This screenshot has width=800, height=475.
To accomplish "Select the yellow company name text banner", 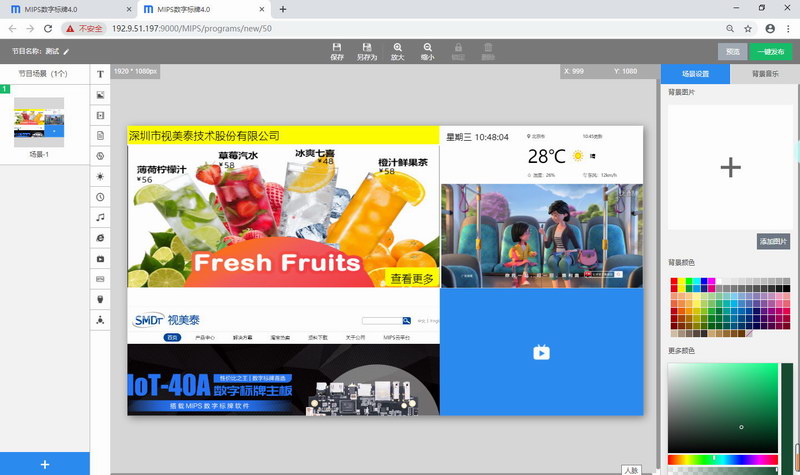I will [x=283, y=136].
